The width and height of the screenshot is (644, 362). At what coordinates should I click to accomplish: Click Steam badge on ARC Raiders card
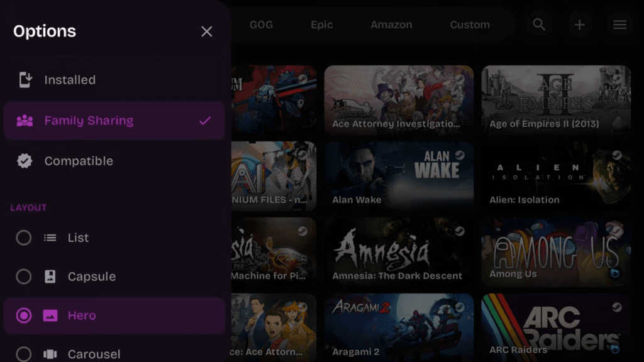pos(617,307)
